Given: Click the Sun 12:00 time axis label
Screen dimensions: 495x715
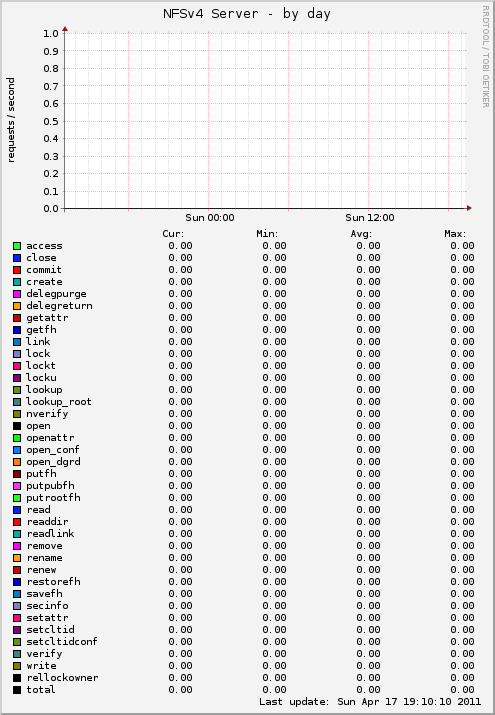Looking at the screenshot, I should [x=370, y=218].
